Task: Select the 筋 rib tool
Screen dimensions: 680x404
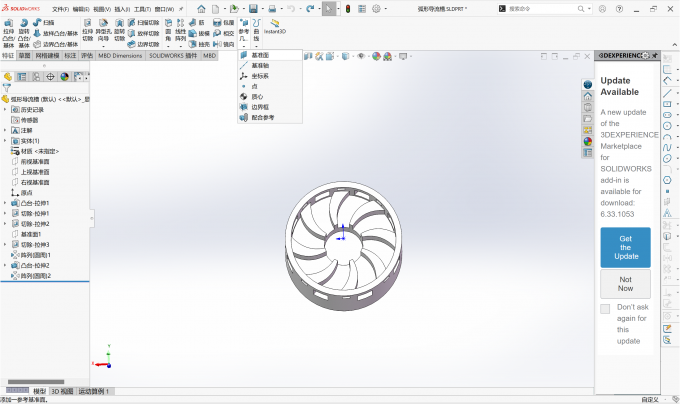Action: (x=196, y=23)
